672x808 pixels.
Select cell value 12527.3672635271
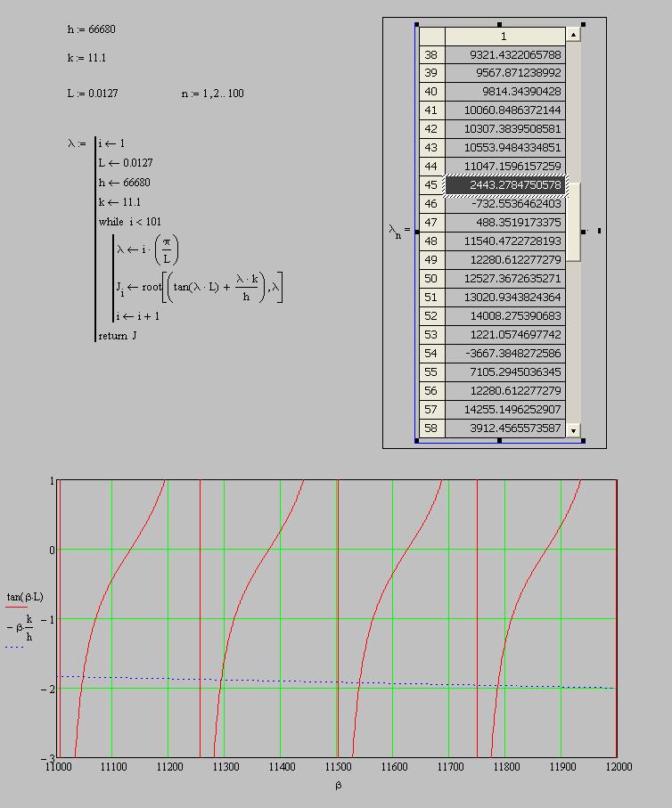click(505, 278)
